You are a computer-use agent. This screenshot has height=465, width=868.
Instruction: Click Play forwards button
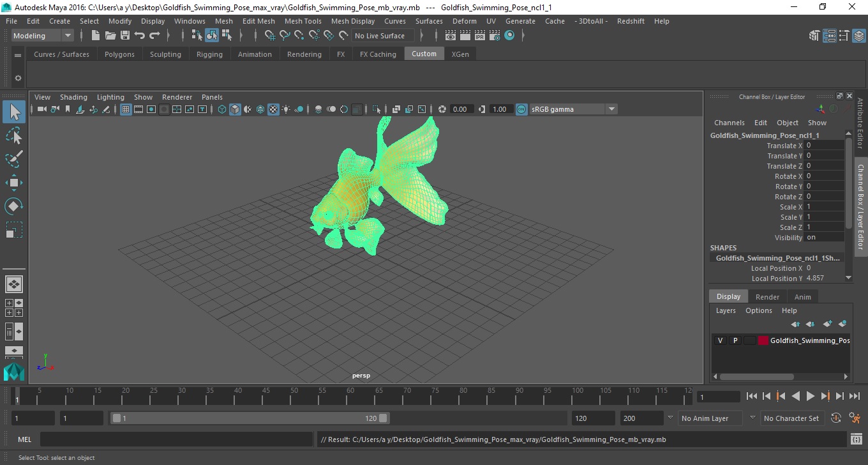coord(810,396)
